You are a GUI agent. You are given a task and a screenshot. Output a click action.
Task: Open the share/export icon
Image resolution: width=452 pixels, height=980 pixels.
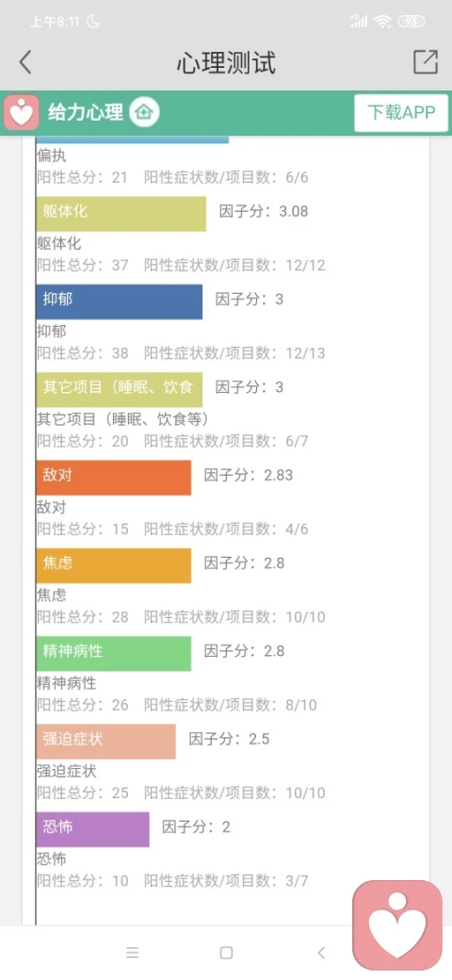pos(426,62)
